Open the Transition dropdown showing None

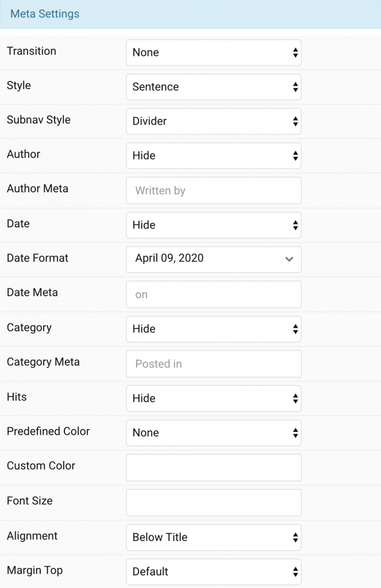[x=213, y=52]
